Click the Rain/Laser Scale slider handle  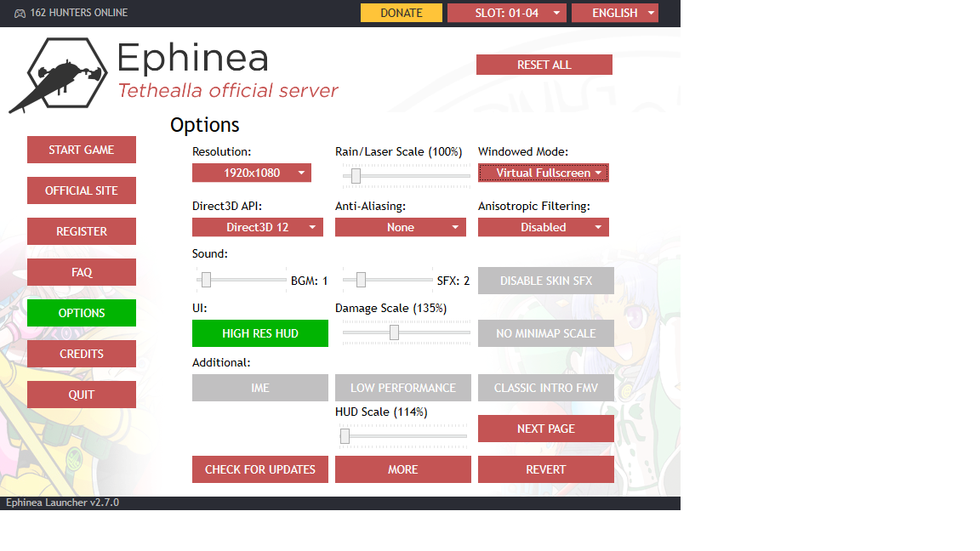pos(356,176)
